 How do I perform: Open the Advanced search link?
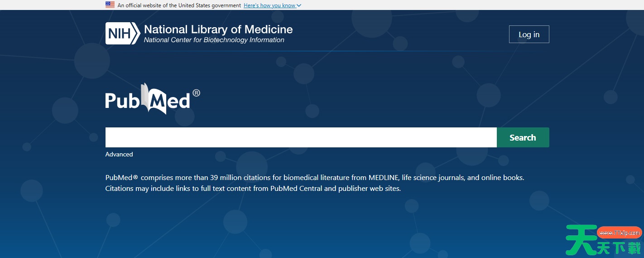(x=119, y=154)
